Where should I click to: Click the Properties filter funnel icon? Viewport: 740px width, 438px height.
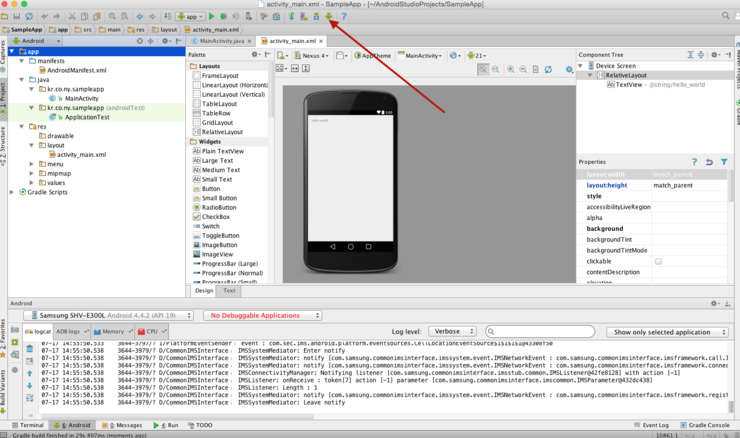click(723, 161)
